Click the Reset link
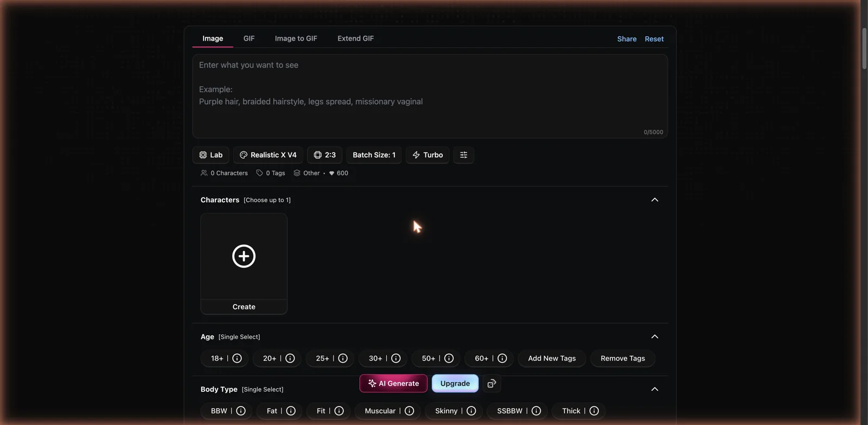Viewport: 868px width, 425px height. coord(654,39)
